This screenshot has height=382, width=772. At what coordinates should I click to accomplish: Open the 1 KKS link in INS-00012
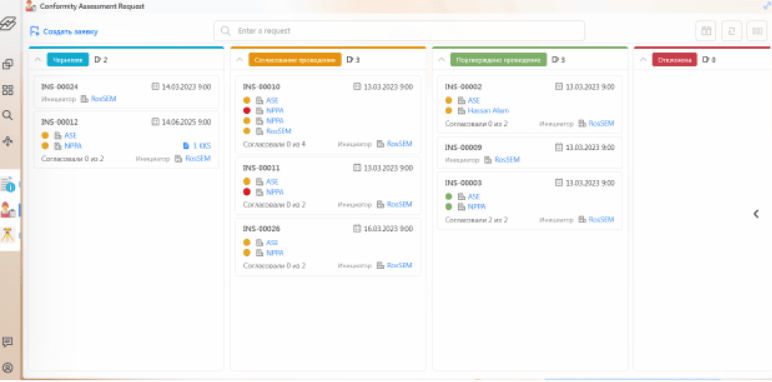[x=197, y=146]
